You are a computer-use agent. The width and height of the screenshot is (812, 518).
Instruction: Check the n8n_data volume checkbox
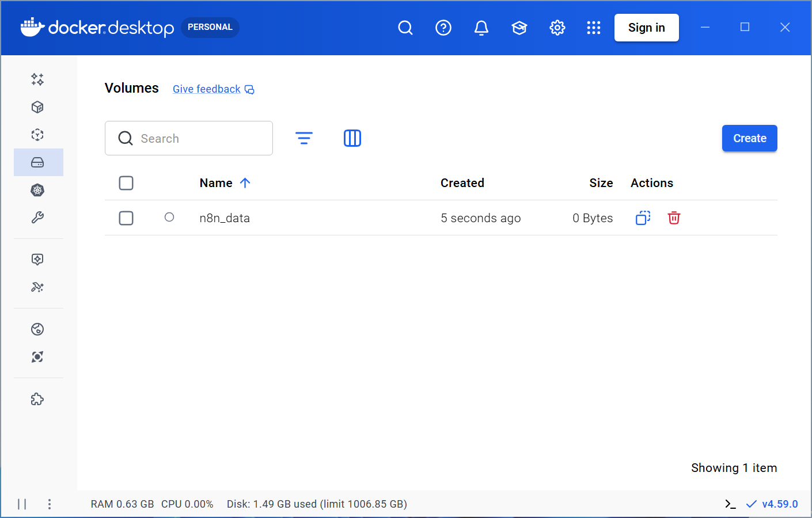pyautogui.click(x=126, y=218)
